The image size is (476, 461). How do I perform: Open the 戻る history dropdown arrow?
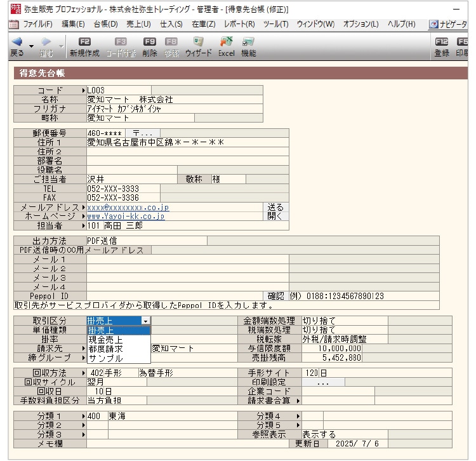[31, 46]
